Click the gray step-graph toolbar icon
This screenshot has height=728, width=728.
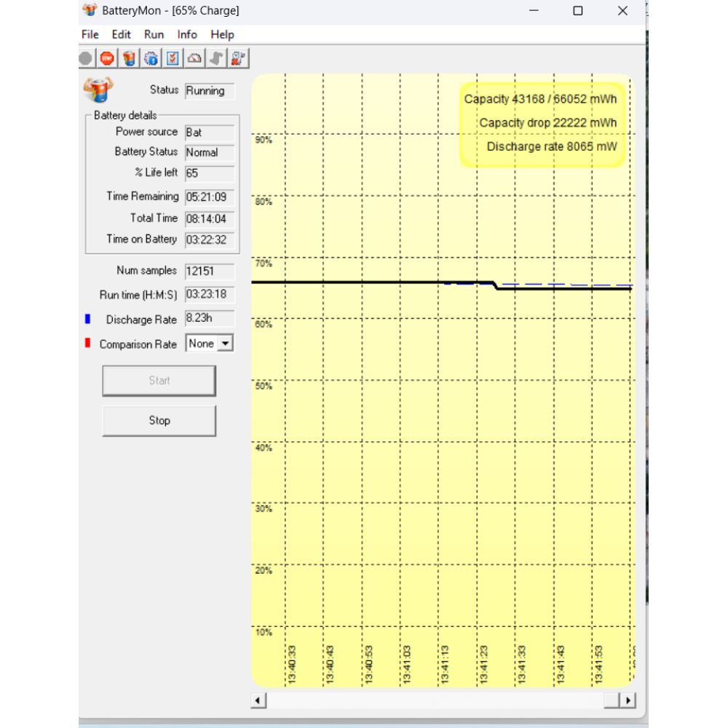coord(216,58)
